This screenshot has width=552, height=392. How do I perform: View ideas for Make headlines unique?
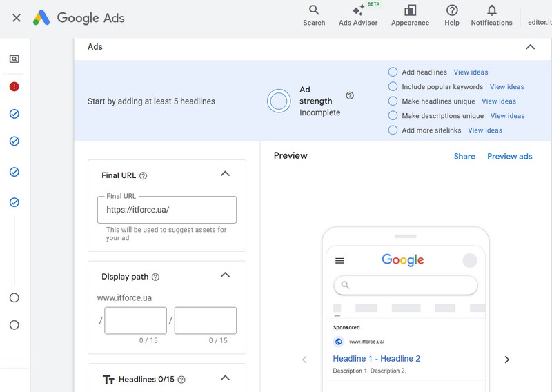coord(499,101)
